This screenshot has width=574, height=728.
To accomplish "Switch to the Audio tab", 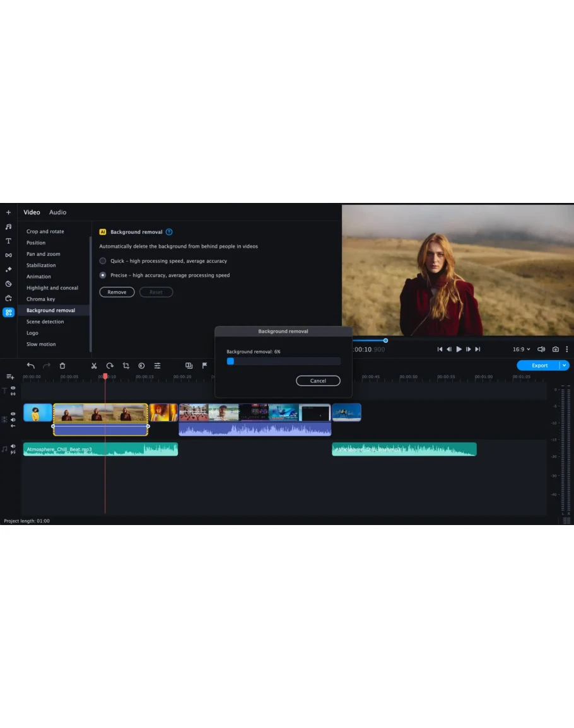I will 57,212.
